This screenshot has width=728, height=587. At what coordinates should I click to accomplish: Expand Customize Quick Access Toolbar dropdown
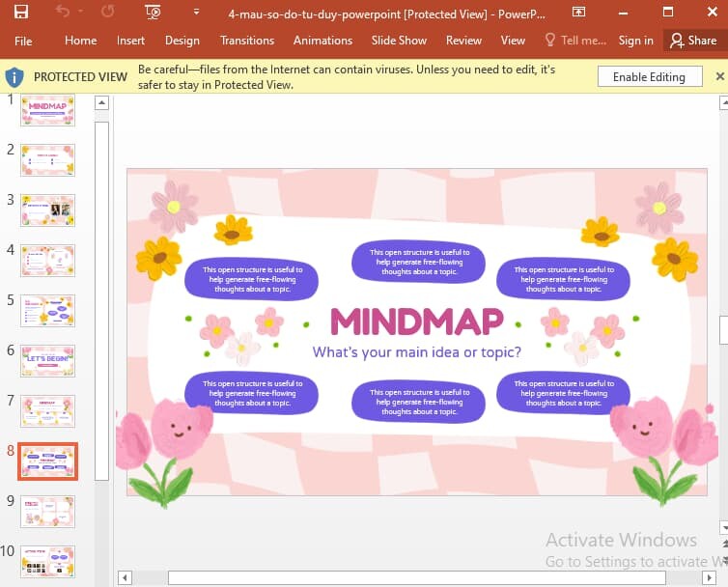196,12
